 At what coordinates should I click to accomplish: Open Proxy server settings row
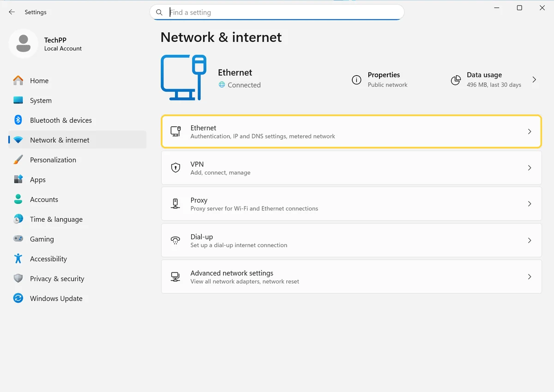pyautogui.click(x=351, y=204)
